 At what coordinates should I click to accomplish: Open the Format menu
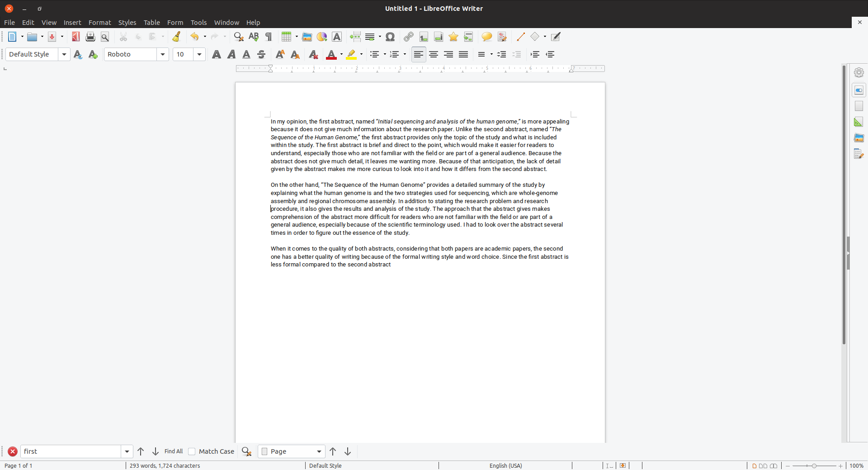100,23
